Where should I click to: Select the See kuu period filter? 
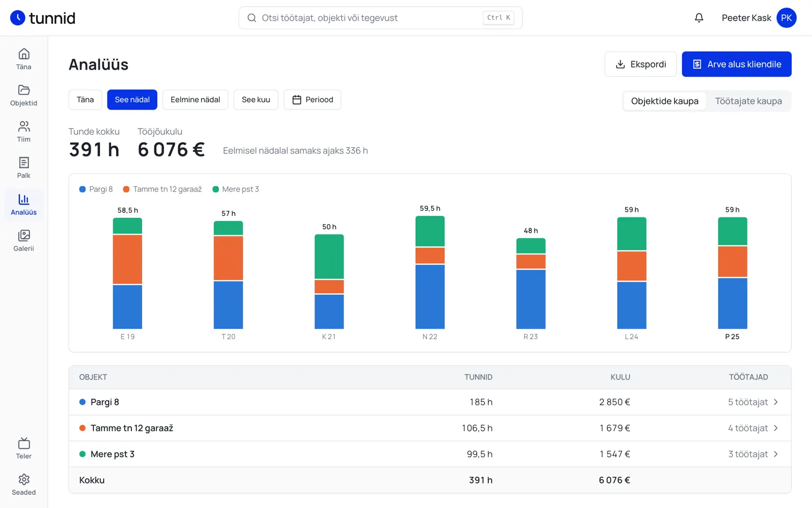(x=256, y=100)
